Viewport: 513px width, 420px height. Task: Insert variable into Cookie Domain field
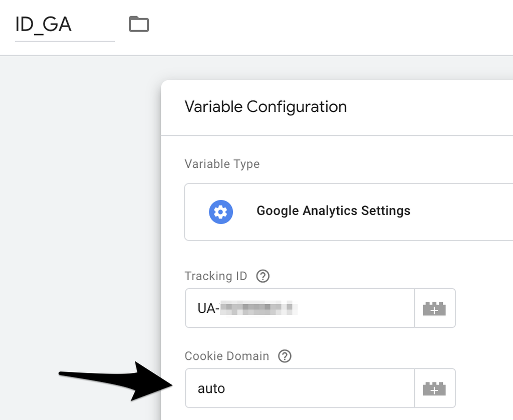434,388
